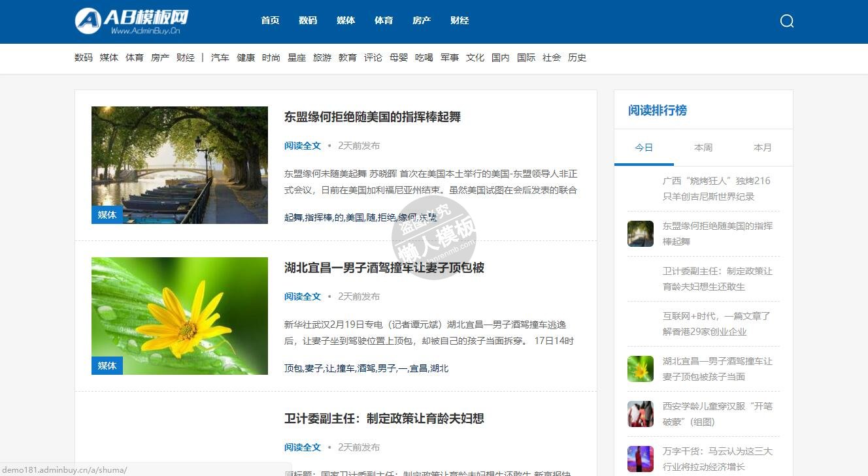
Task: Open the yellow flower article thumbnail
Action: click(x=180, y=316)
